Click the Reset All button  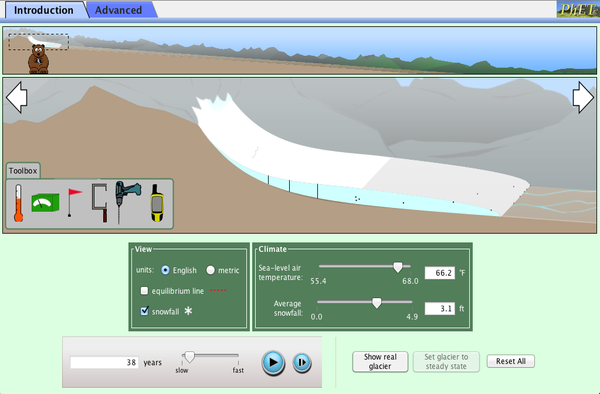[510, 361]
